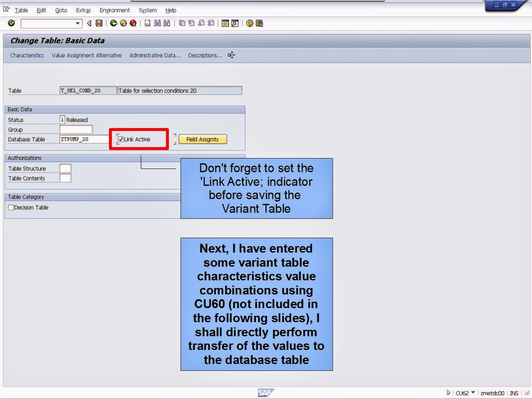Viewport: 532px width, 399px height.
Task: Click Characteristics in the application toolbar
Action: [27, 55]
